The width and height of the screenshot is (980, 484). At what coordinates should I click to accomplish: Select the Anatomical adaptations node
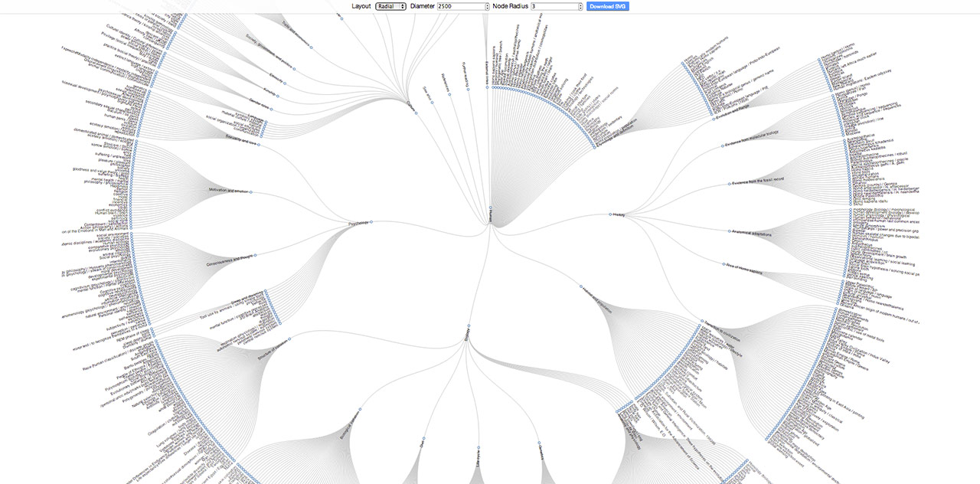coord(730,231)
